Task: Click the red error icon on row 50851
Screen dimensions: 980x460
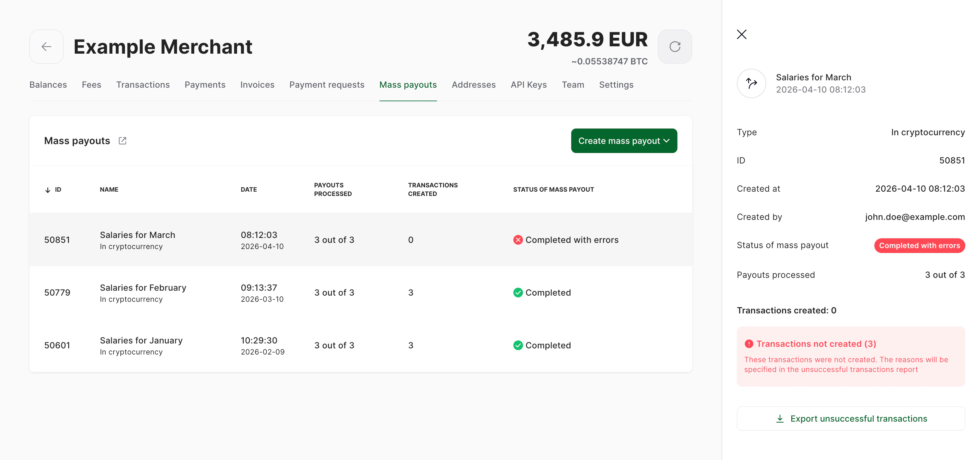Action: (518, 240)
